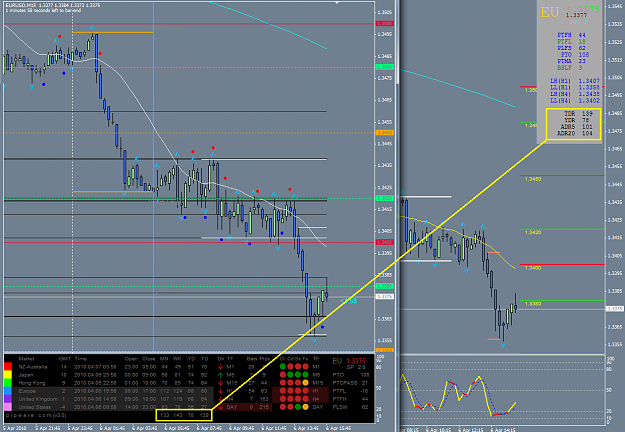Click the red Fx dot in M1 row
Screen dimensions: 625x432
pyautogui.click(x=305, y=367)
